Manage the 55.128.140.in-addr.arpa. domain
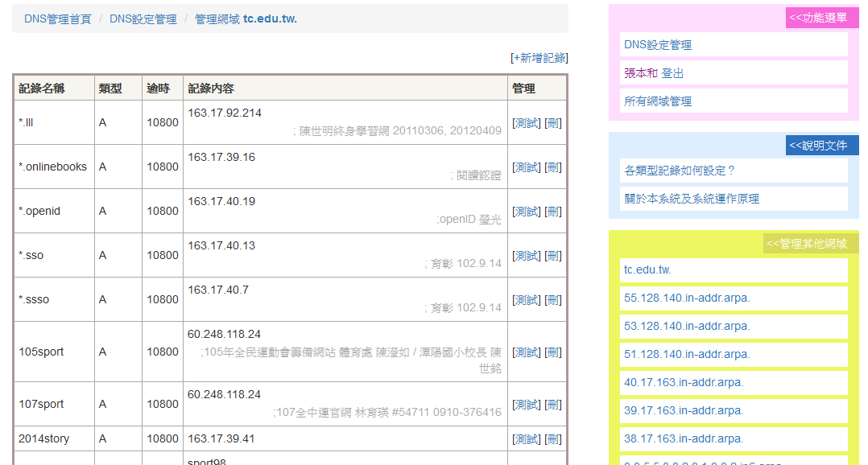This screenshot has width=868, height=465. pyautogui.click(x=687, y=298)
